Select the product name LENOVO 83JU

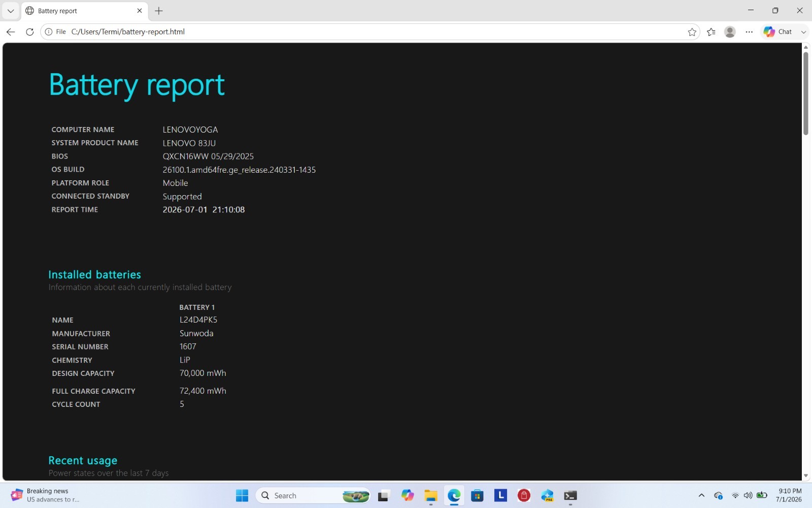tap(189, 143)
